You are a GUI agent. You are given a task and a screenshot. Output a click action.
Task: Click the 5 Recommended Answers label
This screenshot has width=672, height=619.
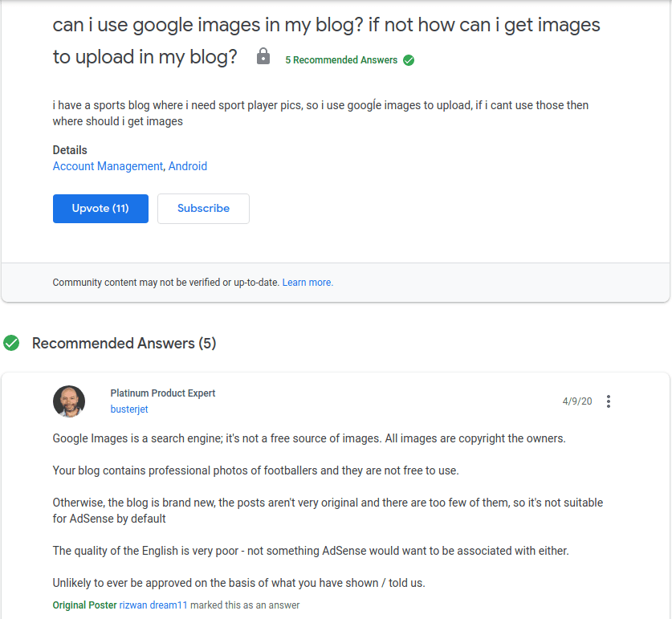point(341,60)
